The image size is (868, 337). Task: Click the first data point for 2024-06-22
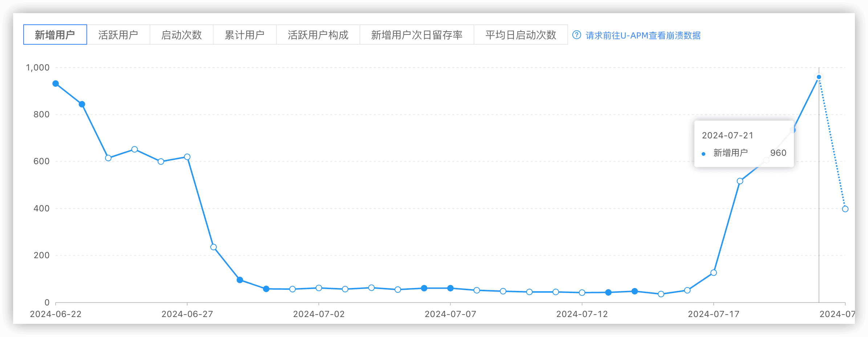pos(56,84)
